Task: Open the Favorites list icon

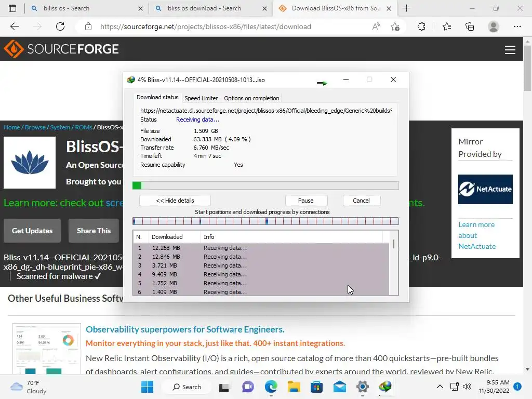Action: click(x=446, y=26)
